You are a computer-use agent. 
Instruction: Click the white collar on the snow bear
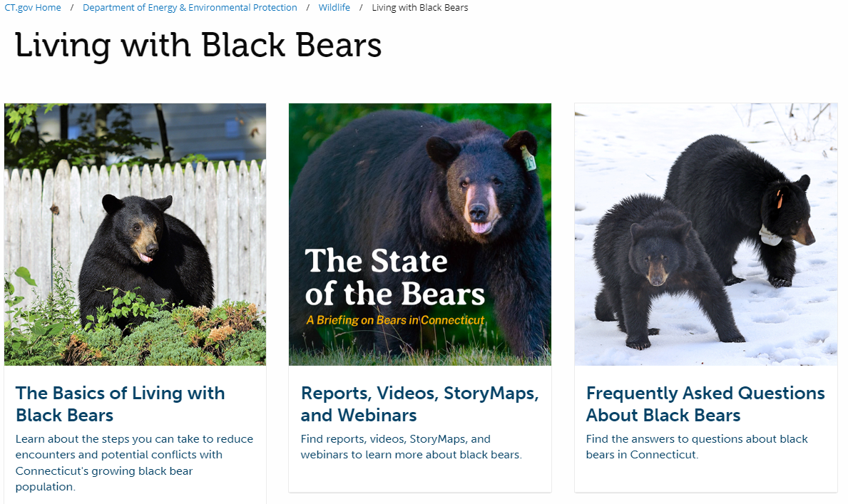click(770, 235)
